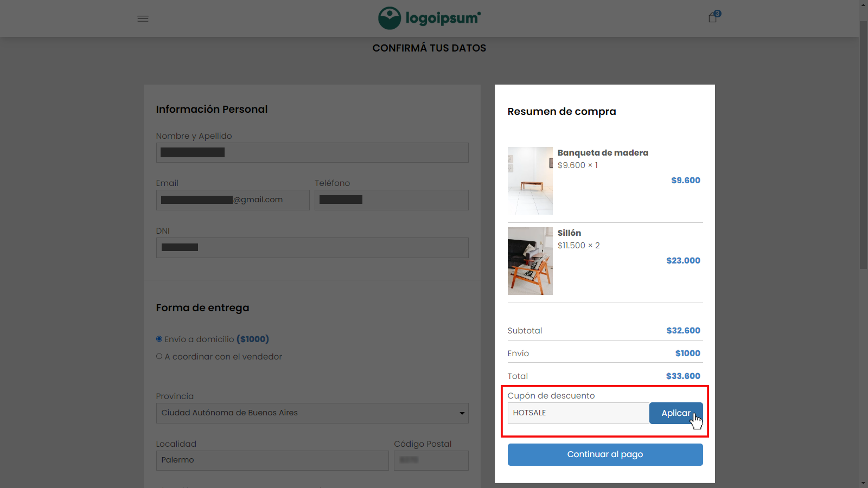868x488 pixels.
Task: Click the logoipsum logo
Action: (429, 18)
